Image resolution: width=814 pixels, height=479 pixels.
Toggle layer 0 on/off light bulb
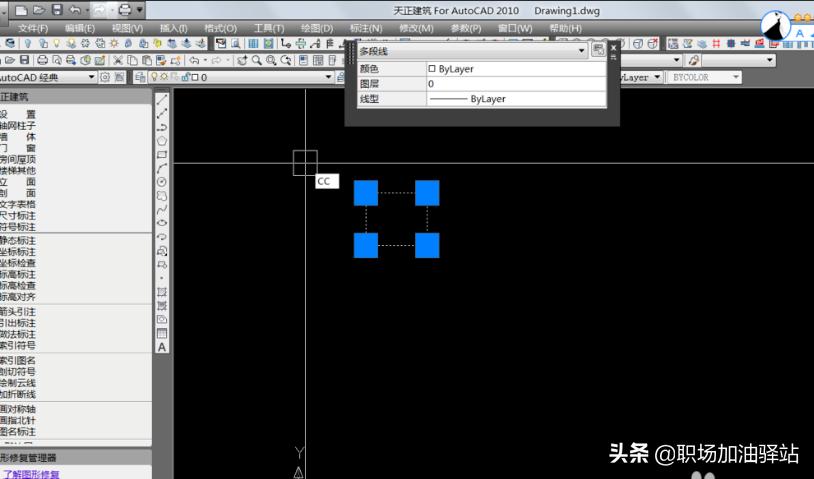coord(154,77)
